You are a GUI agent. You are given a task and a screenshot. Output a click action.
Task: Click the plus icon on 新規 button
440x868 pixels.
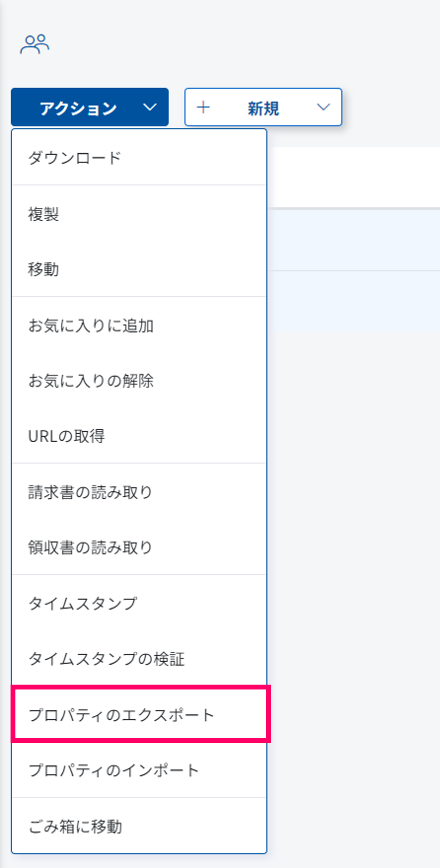coord(203,107)
